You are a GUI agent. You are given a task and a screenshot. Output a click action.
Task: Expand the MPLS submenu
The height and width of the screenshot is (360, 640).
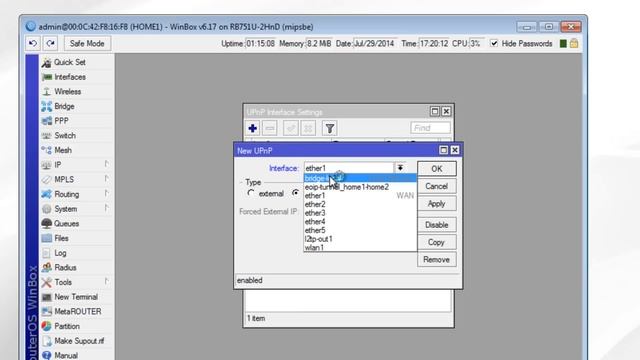point(107,179)
